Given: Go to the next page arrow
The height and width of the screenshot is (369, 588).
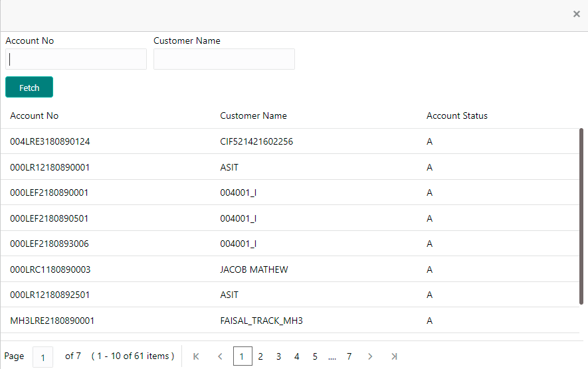Looking at the screenshot, I should (x=370, y=356).
